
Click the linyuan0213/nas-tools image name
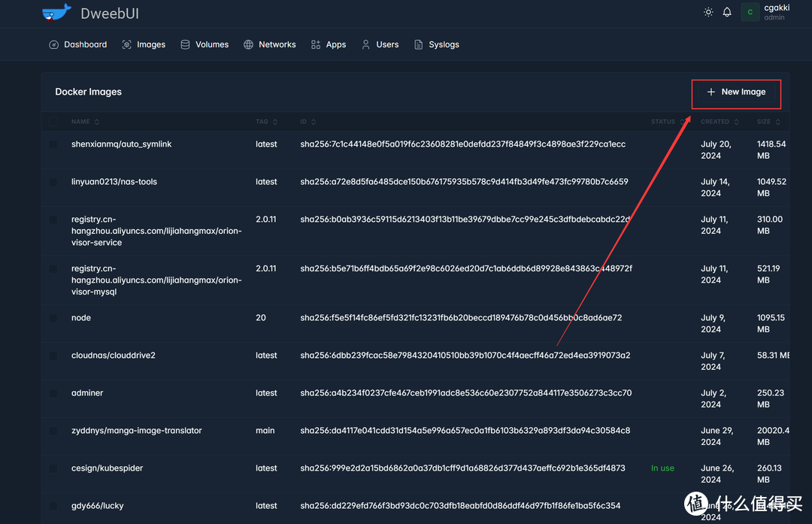click(x=114, y=182)
